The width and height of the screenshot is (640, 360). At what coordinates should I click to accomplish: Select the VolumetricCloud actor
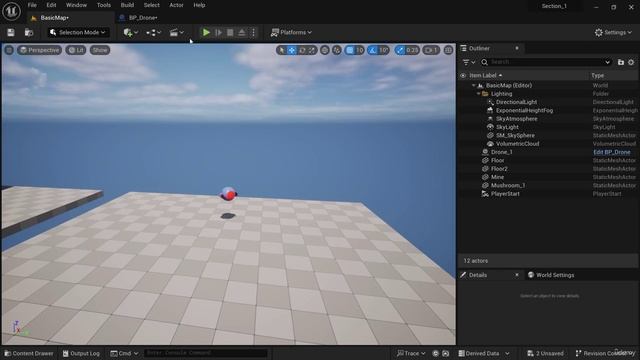tap(518, 144)
